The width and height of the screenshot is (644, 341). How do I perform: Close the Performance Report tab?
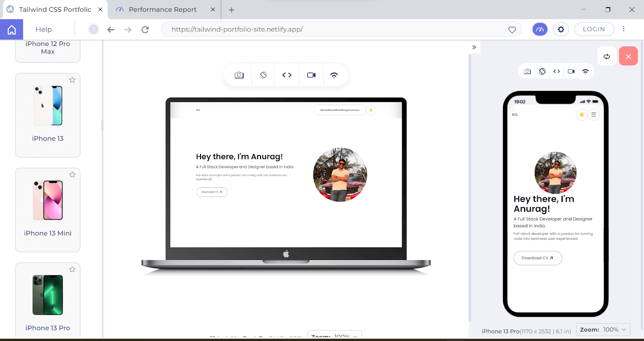pyautogui.click(x=213, y=9)
